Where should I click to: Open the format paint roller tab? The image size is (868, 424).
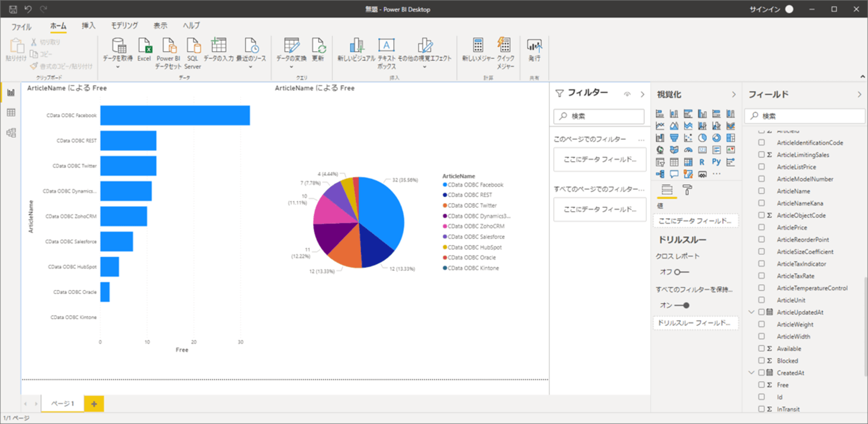point(687,190)
